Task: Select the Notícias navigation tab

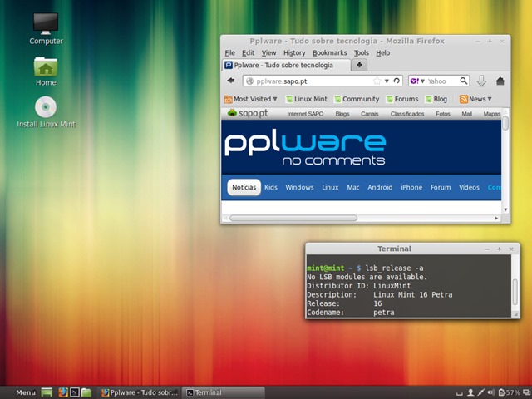Action: (244, 187)
